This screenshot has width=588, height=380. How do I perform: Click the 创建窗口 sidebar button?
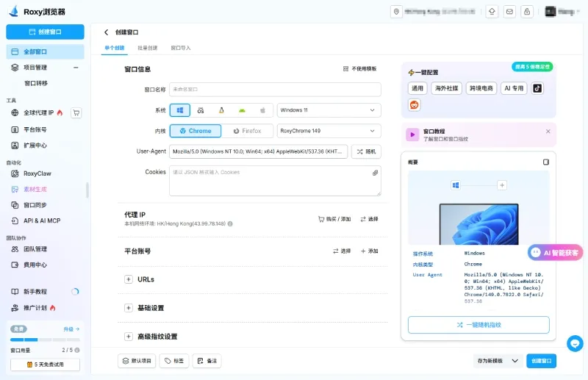click(x=45, y=32)
